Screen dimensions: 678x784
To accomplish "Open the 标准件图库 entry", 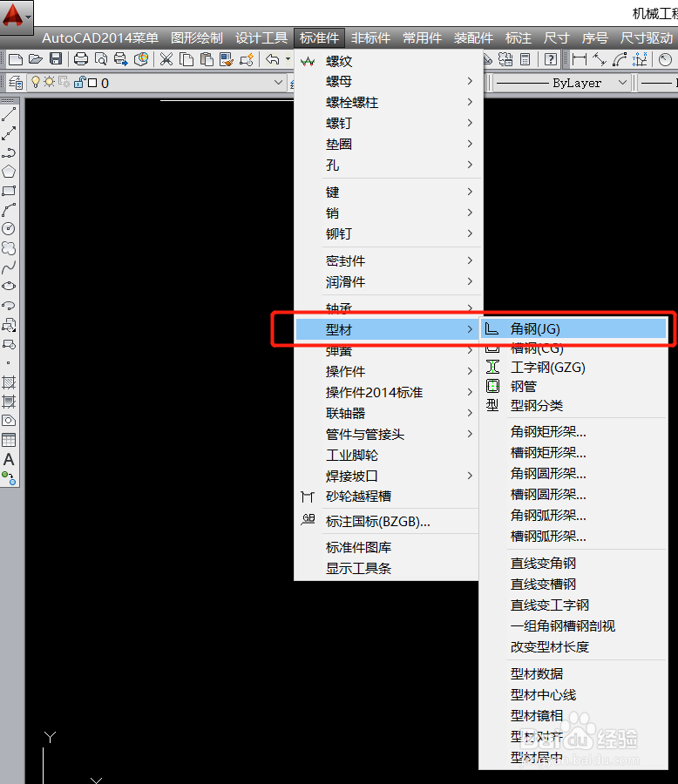I will [x=387, y=548].
